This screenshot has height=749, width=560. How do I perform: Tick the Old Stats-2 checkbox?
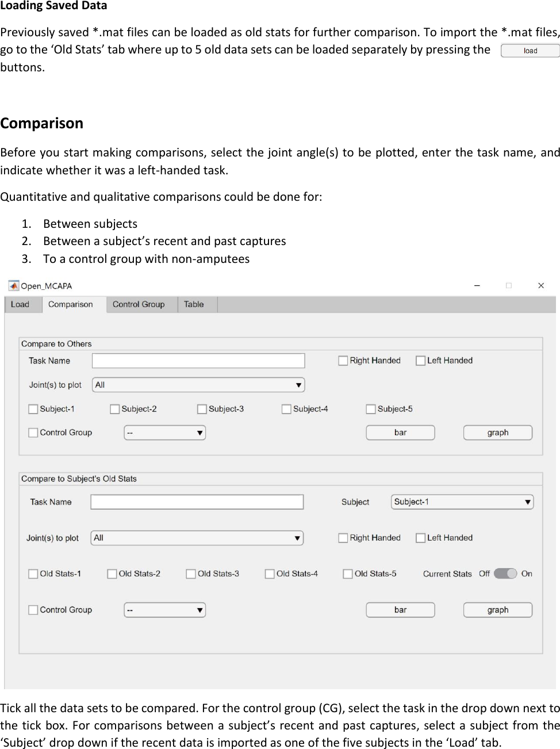112,574
